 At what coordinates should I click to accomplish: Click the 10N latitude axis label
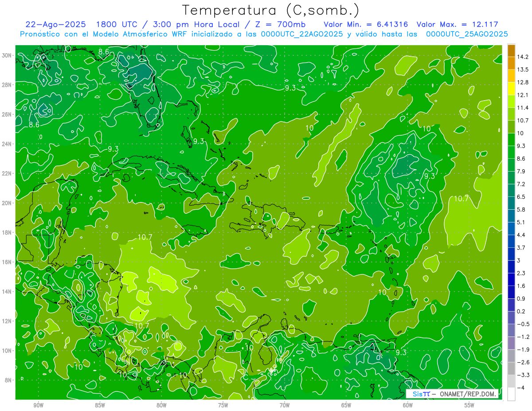point(8,350)
